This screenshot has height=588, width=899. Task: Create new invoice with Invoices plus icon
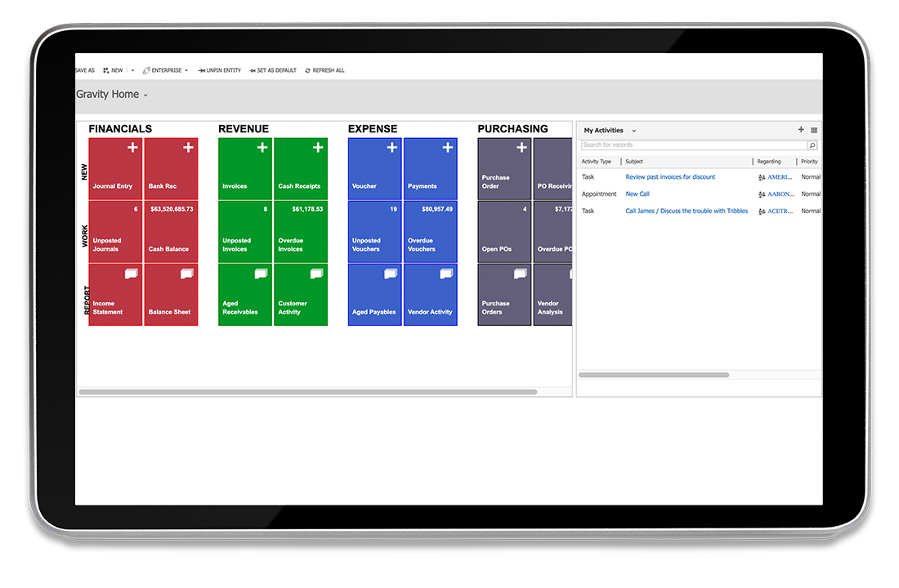(262, 147)
